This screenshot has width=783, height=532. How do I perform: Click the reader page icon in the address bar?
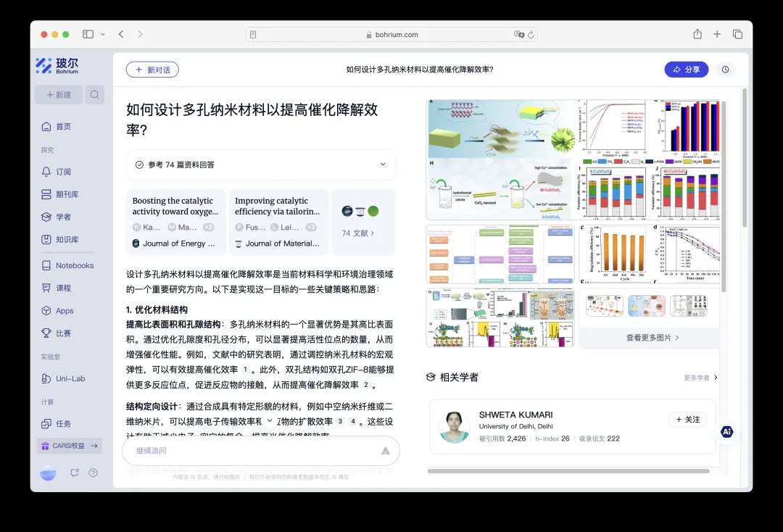[x=253, y=35]
